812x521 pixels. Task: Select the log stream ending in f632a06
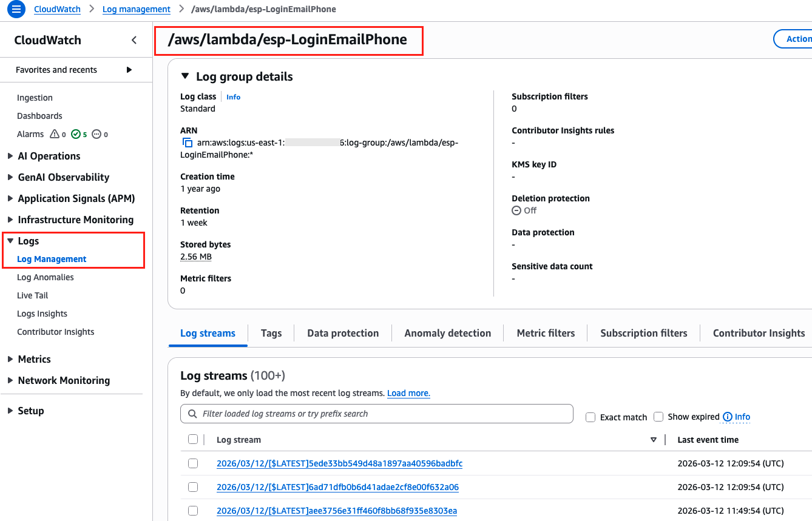pos(193,487)
